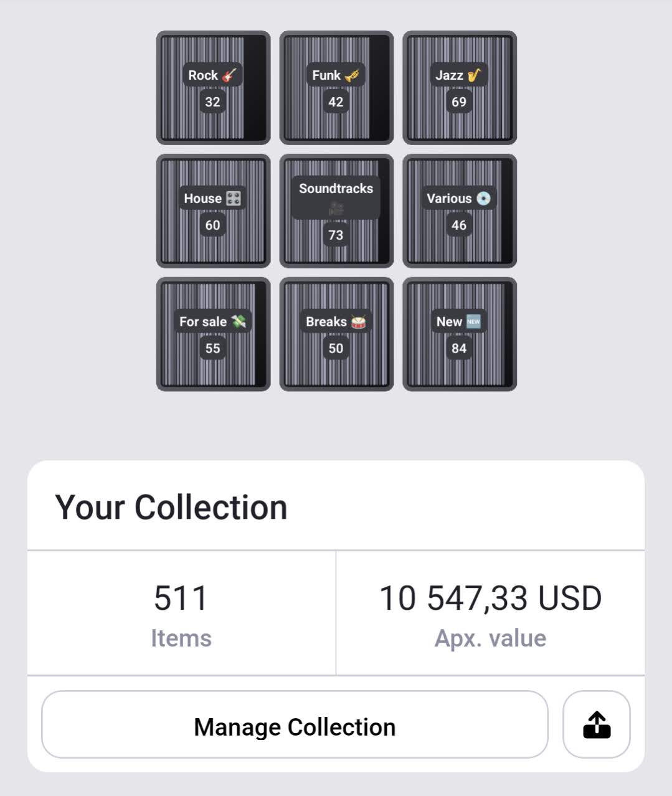Click the trumpet emoji on Funk
The height and width of the screenshot is (796, 672).
(x=352, y=75)
